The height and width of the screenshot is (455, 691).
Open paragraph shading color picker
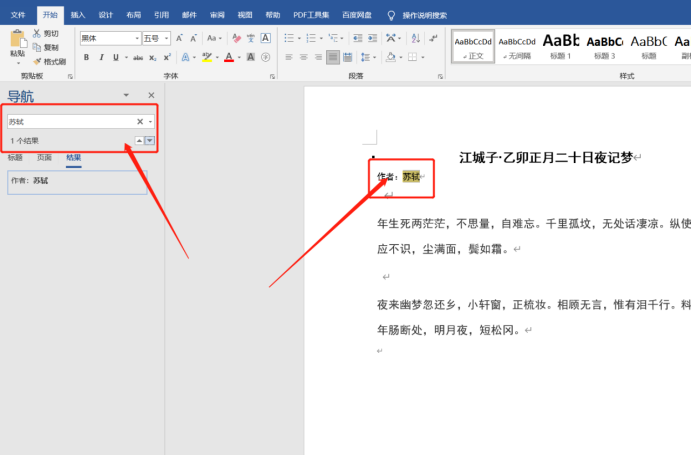click(x=390, y=57)
